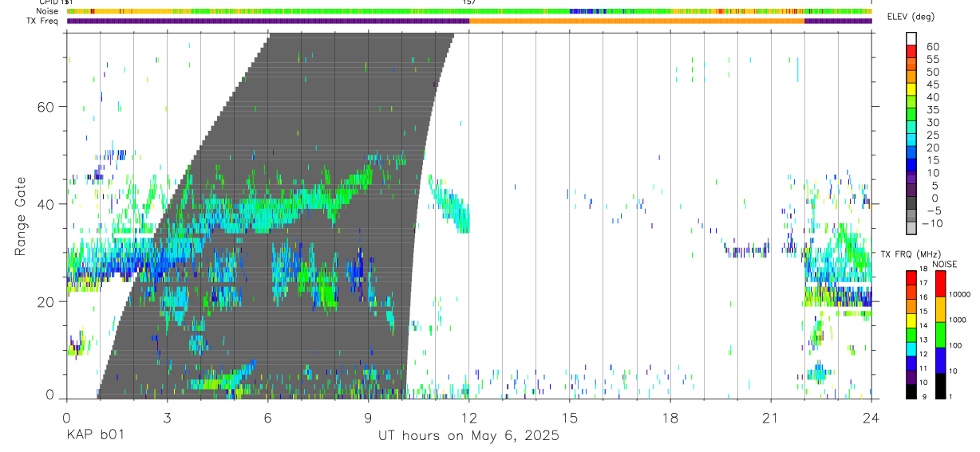Click the "ELEV (deg)" colorbar title
980x452 pixels.
(912, 17)
